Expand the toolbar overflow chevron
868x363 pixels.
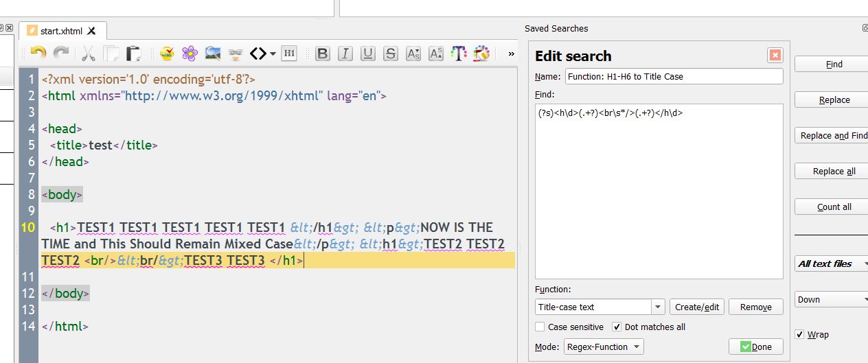click(511, 54)
